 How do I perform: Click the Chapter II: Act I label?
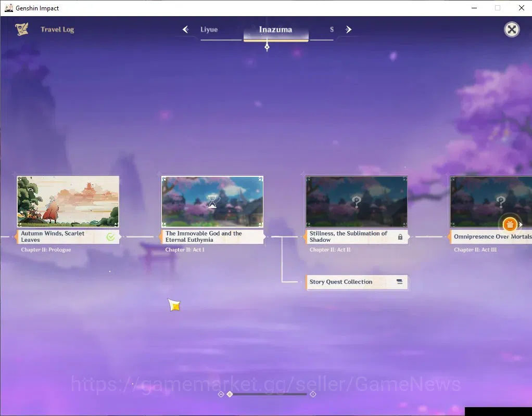click(185, 250)
